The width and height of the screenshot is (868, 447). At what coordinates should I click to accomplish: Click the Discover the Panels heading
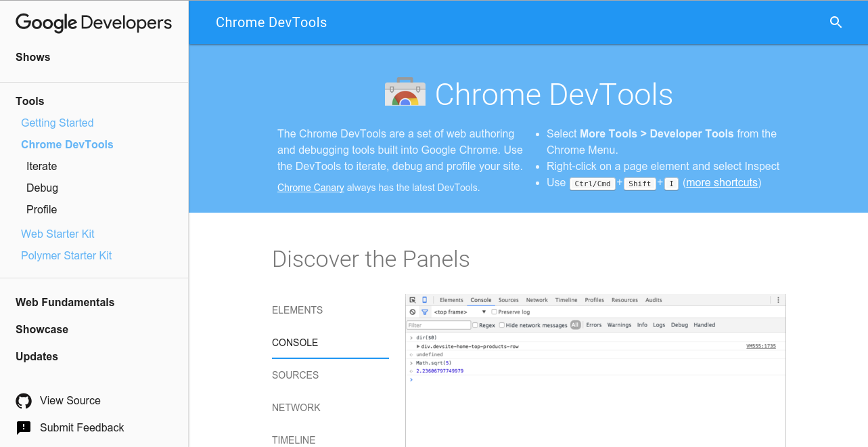[371, 259]
